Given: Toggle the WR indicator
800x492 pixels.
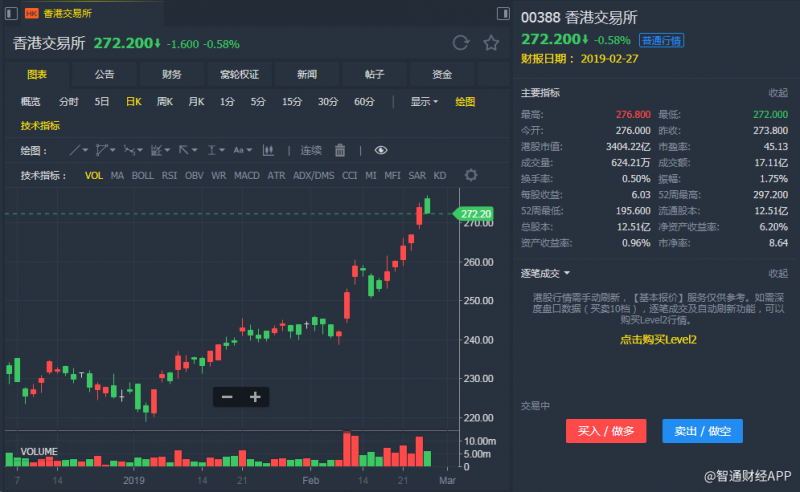Looking at the screenshot, I should 218,176.
